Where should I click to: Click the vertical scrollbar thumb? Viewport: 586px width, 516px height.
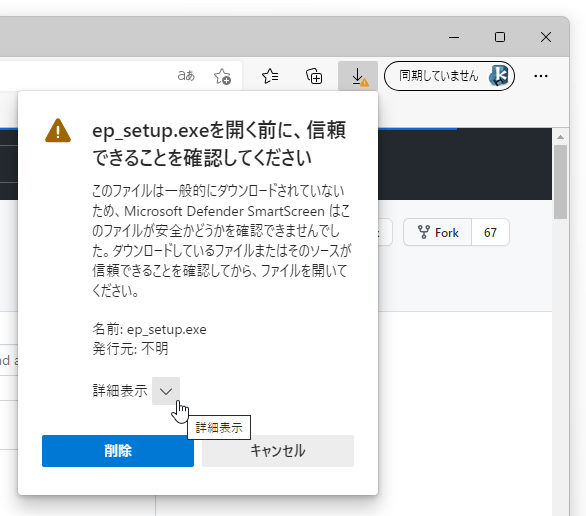(x=560, y=182)
